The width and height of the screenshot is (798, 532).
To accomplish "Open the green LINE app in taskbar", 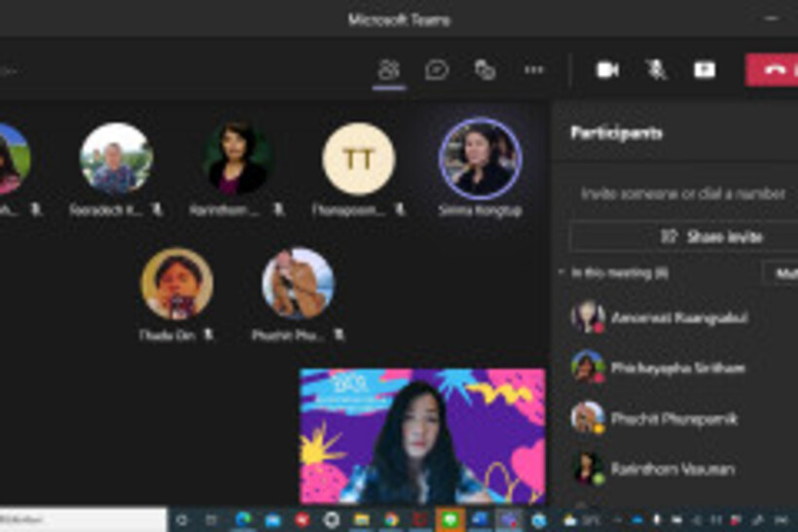I will point(450,520).
